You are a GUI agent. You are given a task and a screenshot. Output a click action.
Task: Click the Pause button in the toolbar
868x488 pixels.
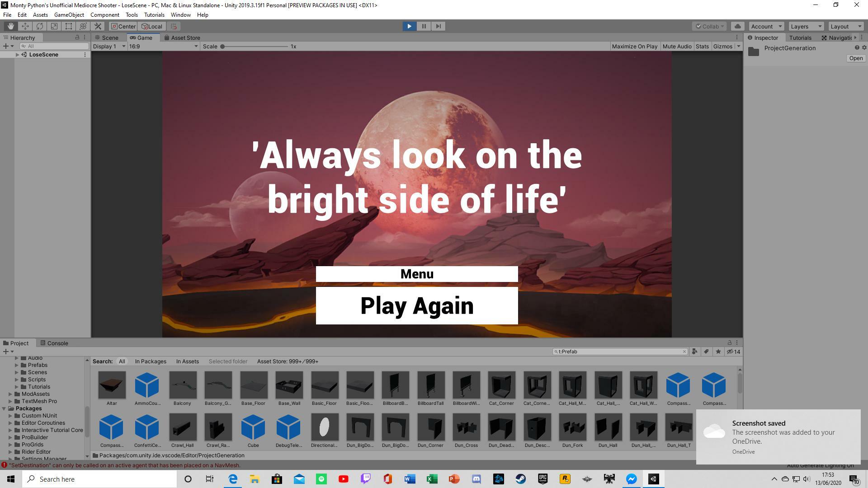(x=424, y=26)
